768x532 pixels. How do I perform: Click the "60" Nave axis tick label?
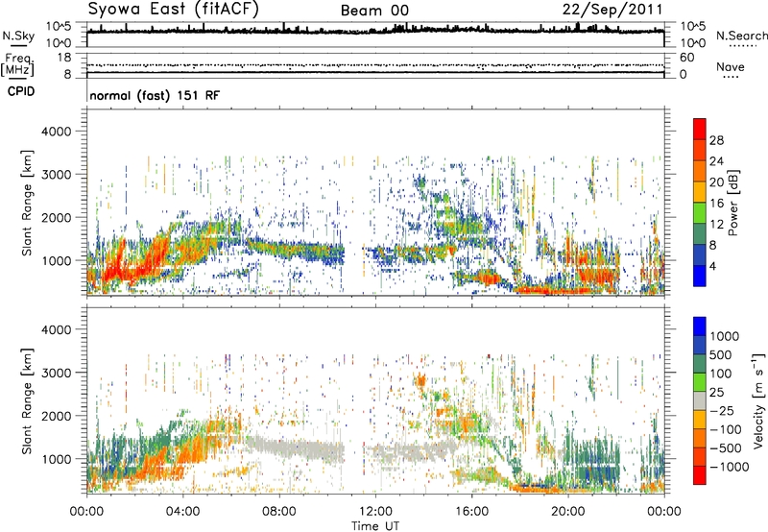[x=687, y=58]
